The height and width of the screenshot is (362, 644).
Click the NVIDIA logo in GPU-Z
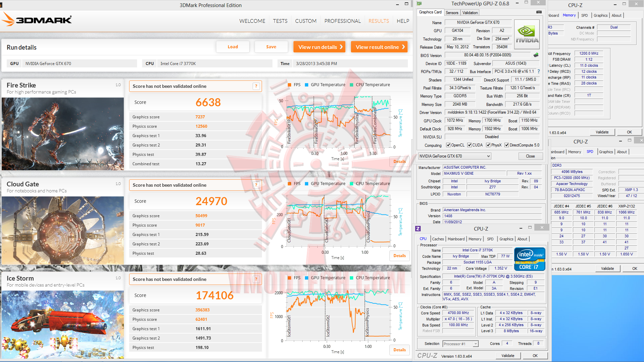coord(527,35)
